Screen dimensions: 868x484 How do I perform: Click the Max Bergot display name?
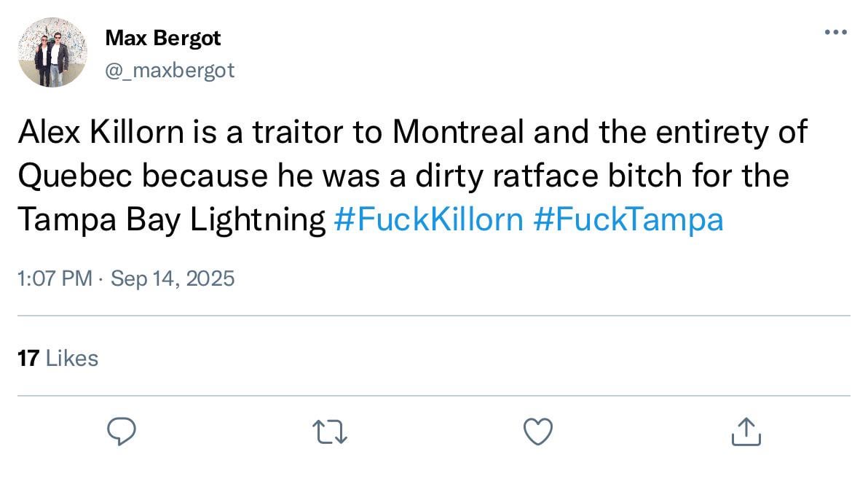tap(162, 38)
